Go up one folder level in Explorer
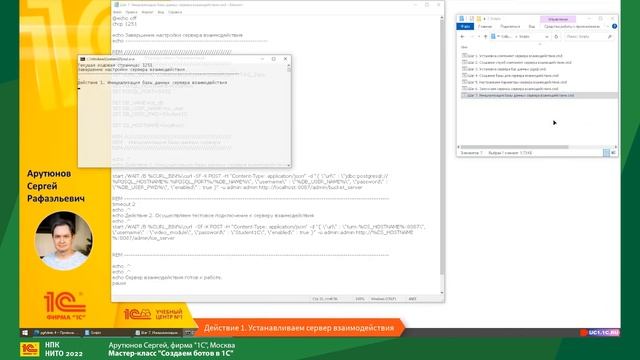The image size is (640, 360). pos(485,37)
